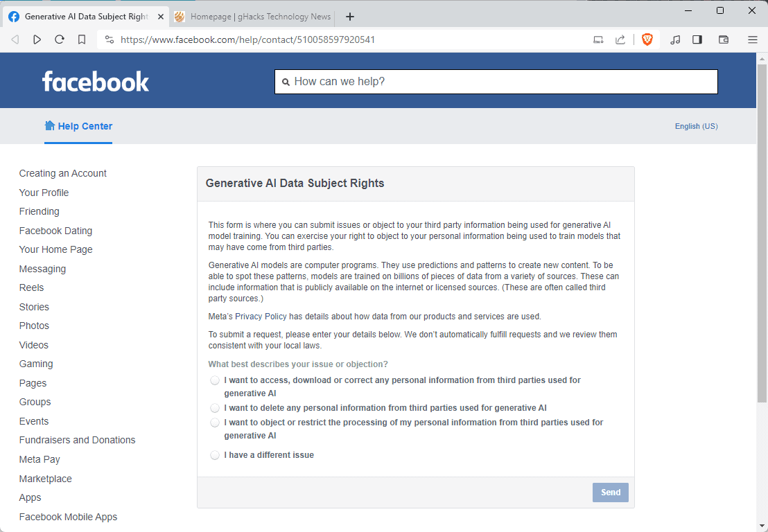Open the Brave media playlist icon

coord(675,39)
